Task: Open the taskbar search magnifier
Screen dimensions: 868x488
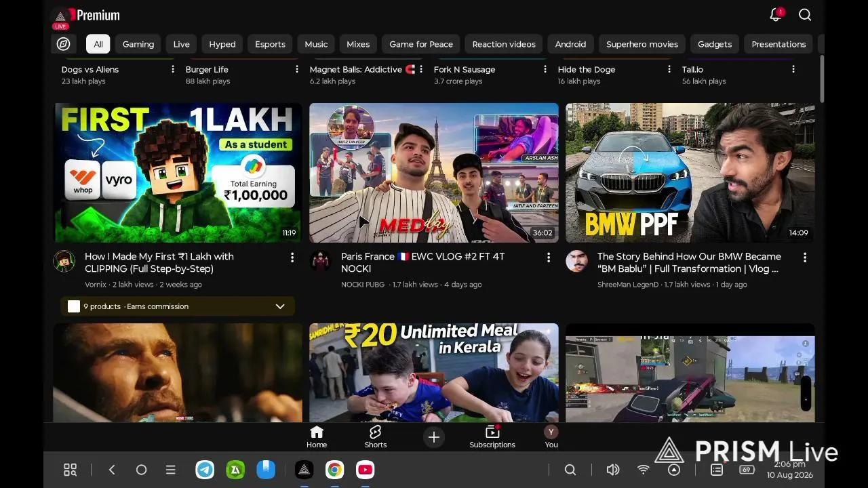Action: click(570, 470)
